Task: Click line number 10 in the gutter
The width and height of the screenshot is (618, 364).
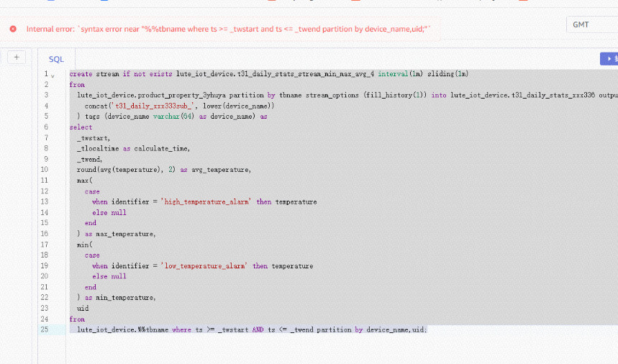Action: (45, 170)
